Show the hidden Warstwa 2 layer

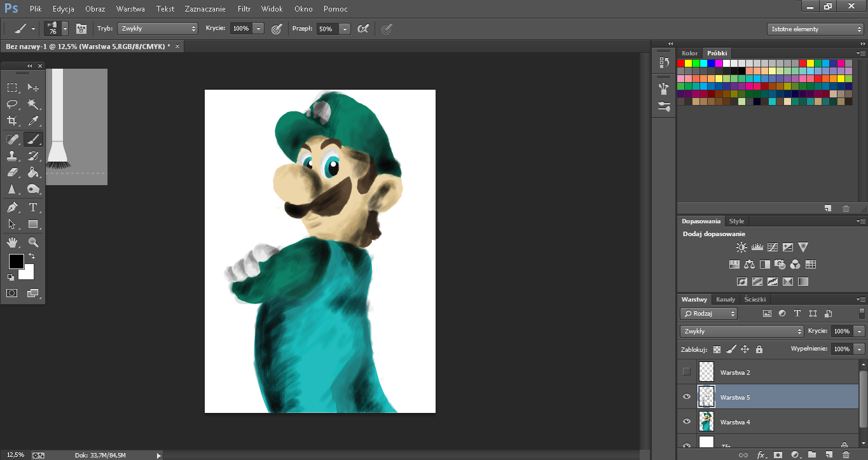[686, 372]
